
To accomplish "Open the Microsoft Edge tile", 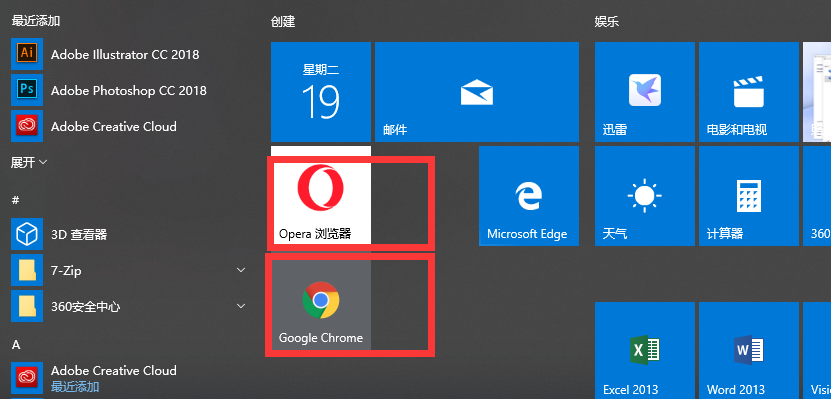I will coord(528,196).
